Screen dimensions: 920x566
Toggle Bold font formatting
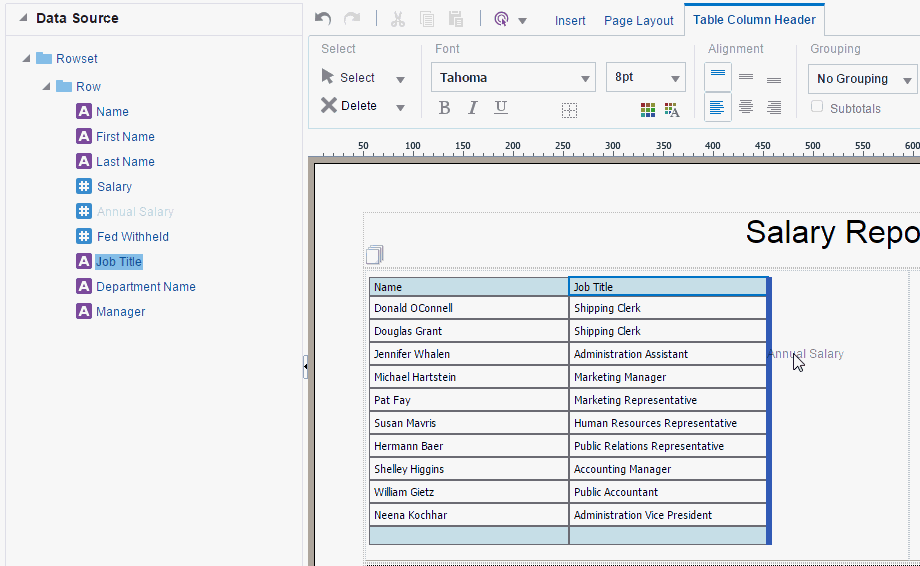(444, 108)
